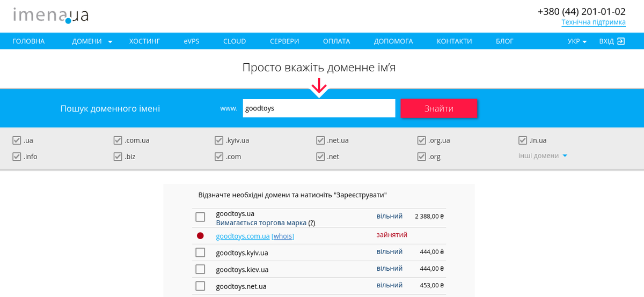Click the login arrow icon next to ВХІД
This screenshot has width=644, height=297.
tap(621, 41)
